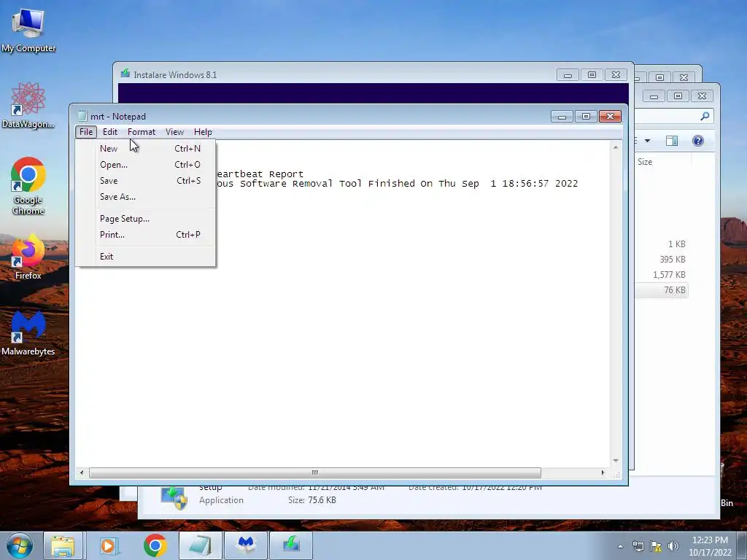The height and width of the screenshot is (560, 747).
Task: Click the setup application icon in details pane
Action: point(174,497)
